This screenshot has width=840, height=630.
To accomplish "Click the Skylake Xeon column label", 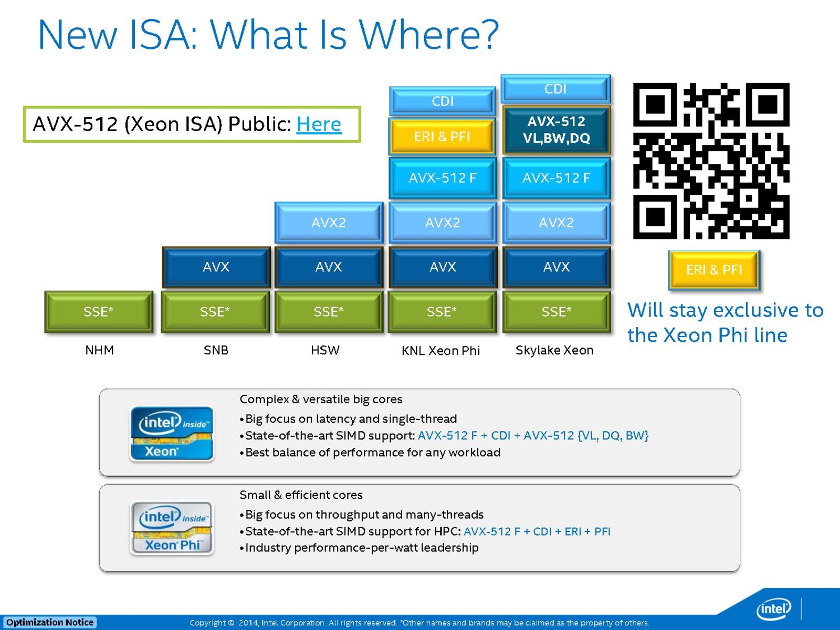I will pyautogui.click(x=554, y=350).
